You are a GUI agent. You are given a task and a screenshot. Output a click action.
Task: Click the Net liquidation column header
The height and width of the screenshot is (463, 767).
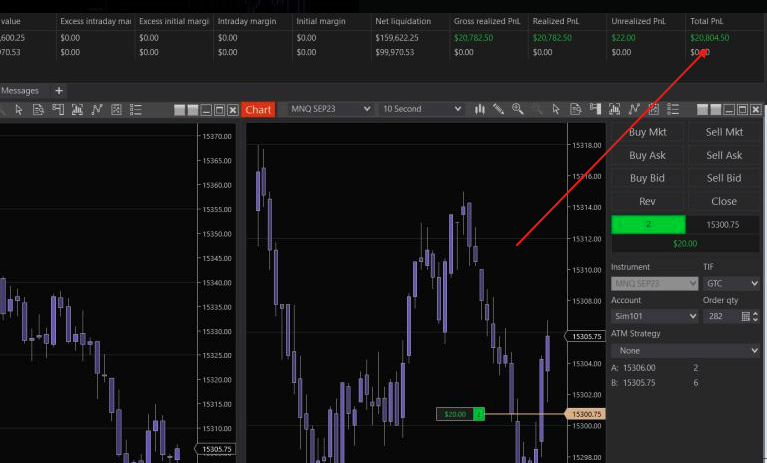[403, 21]
